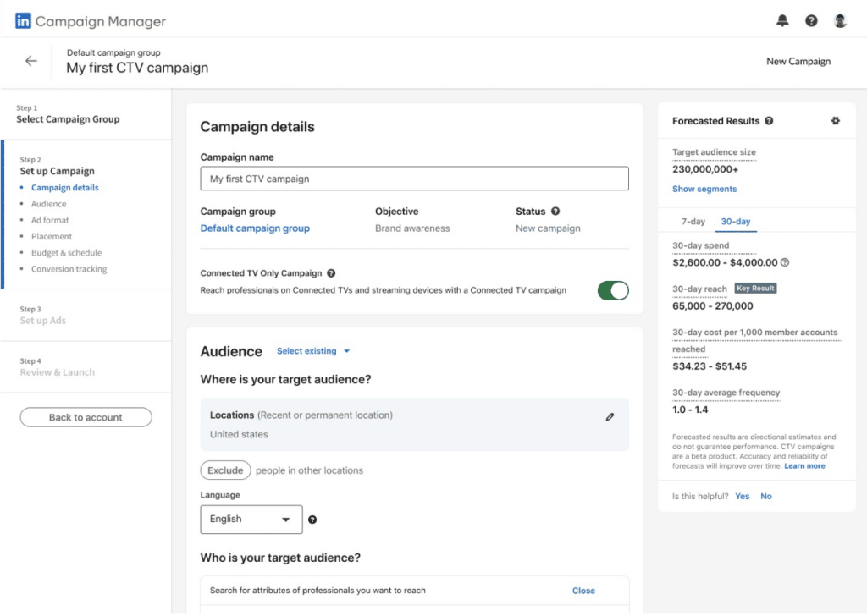The height and width of the screenshot is (616, 867).
Task: Expand the Select existing audience dropdown
Action: [312, 351]
